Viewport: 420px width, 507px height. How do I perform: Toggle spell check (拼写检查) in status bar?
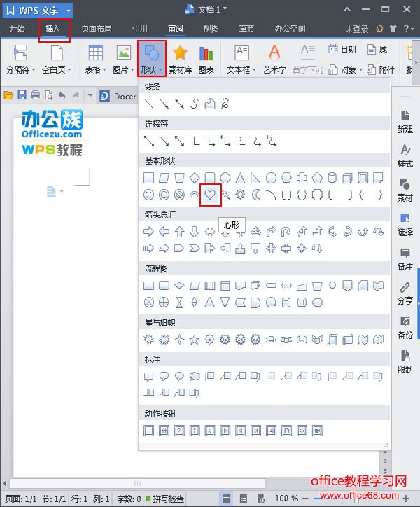click(x=165, y=499)
